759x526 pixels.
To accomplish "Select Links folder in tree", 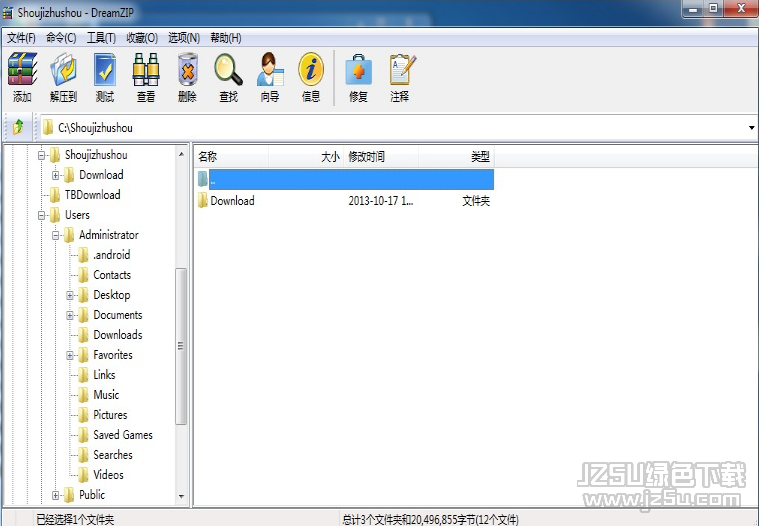I will tap(104, 375).
